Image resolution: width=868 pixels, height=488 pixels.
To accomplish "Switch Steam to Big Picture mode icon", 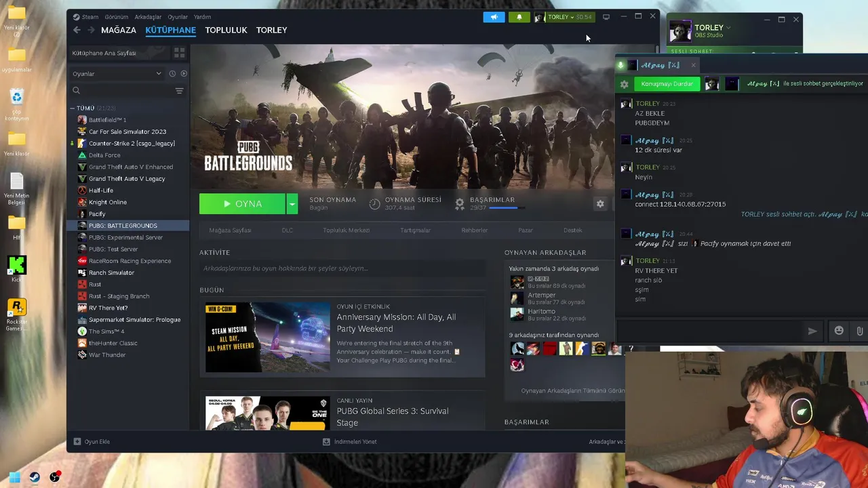I will coord(606,17).
